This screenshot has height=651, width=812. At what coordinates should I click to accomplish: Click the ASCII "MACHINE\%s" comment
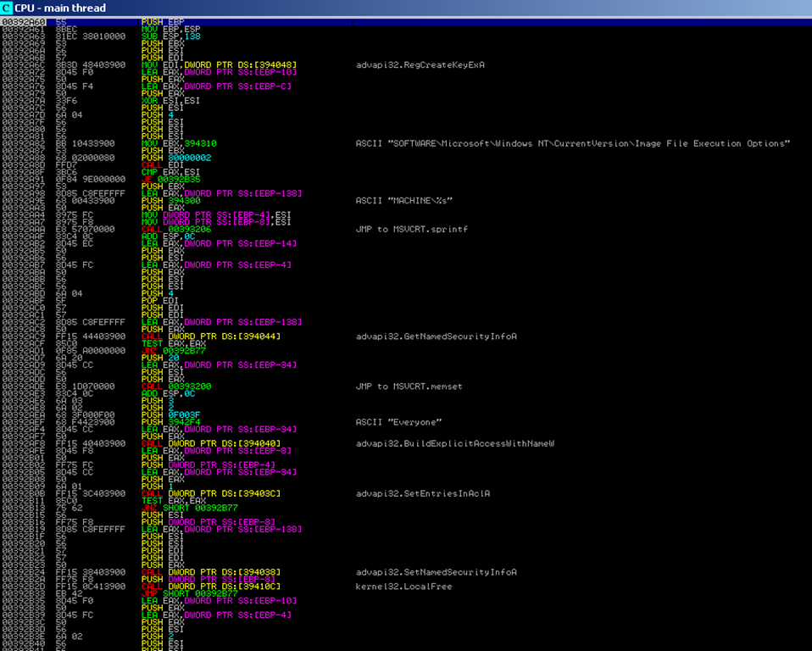pos(403,200)
